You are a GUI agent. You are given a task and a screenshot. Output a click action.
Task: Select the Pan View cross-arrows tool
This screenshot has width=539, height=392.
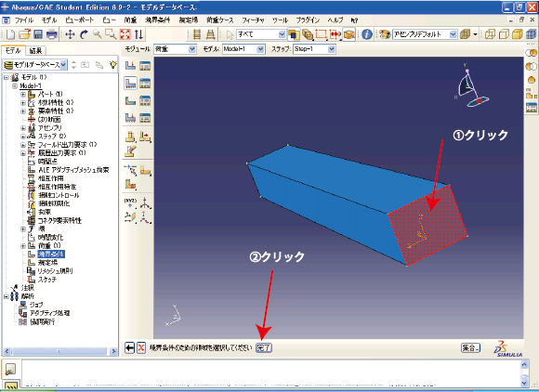point(70,34)
